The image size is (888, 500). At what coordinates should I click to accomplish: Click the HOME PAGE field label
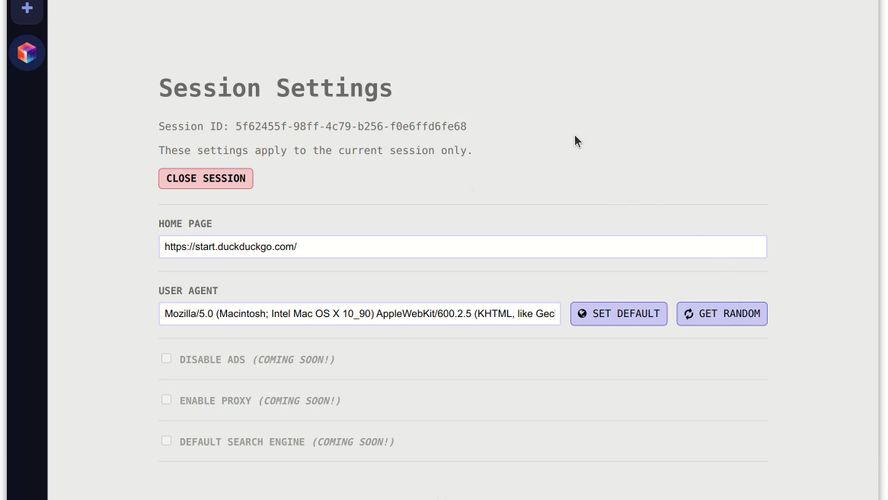(x=185, y=224)
